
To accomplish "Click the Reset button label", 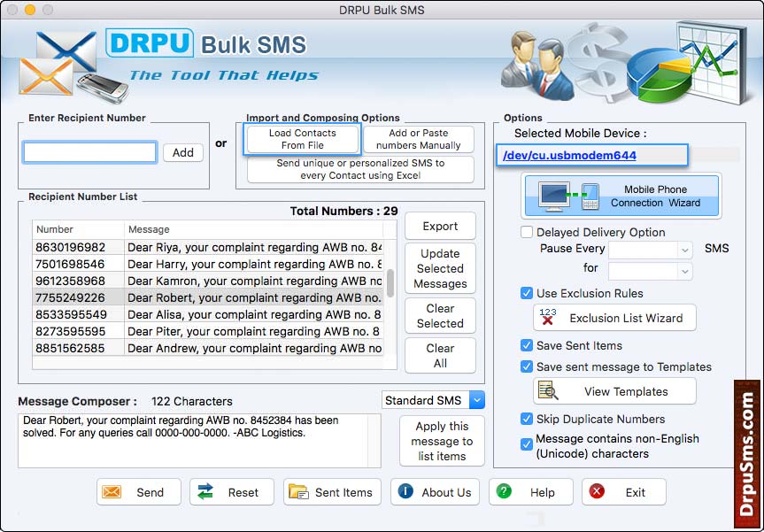I will click(x=243, y=492).
